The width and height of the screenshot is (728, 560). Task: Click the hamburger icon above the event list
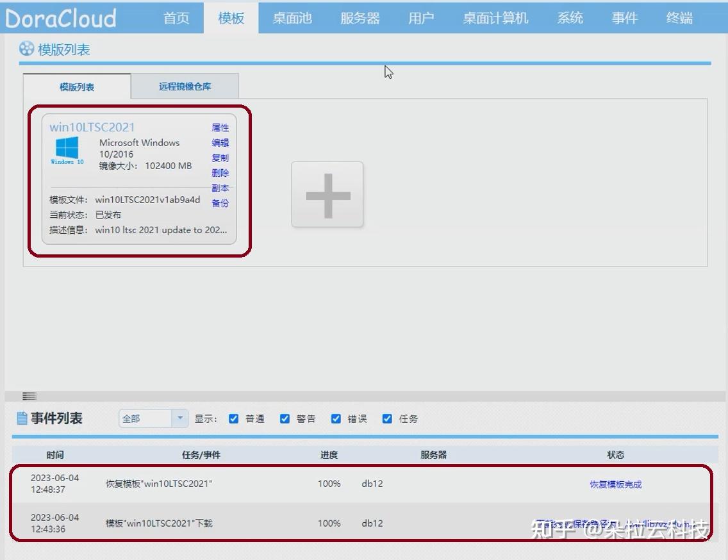coord(28,396)
